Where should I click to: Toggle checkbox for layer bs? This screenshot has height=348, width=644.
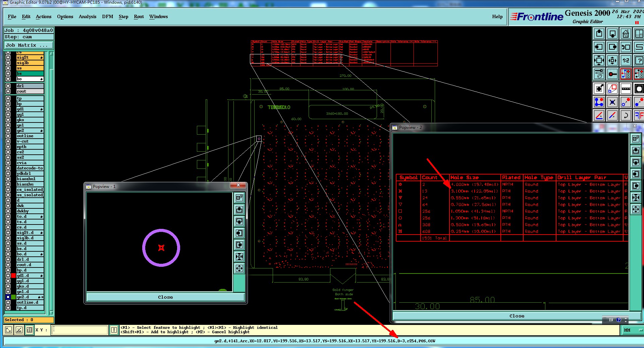tap(8, 73)
